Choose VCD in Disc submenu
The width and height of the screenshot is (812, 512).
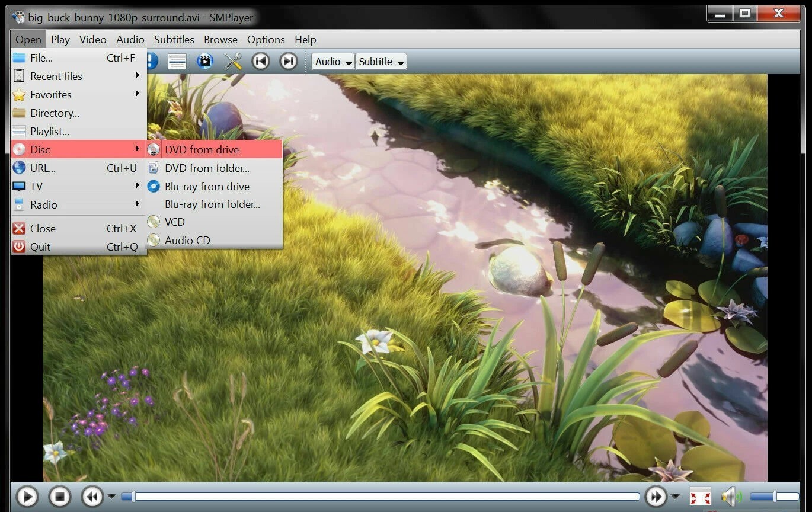coord(214,222)
